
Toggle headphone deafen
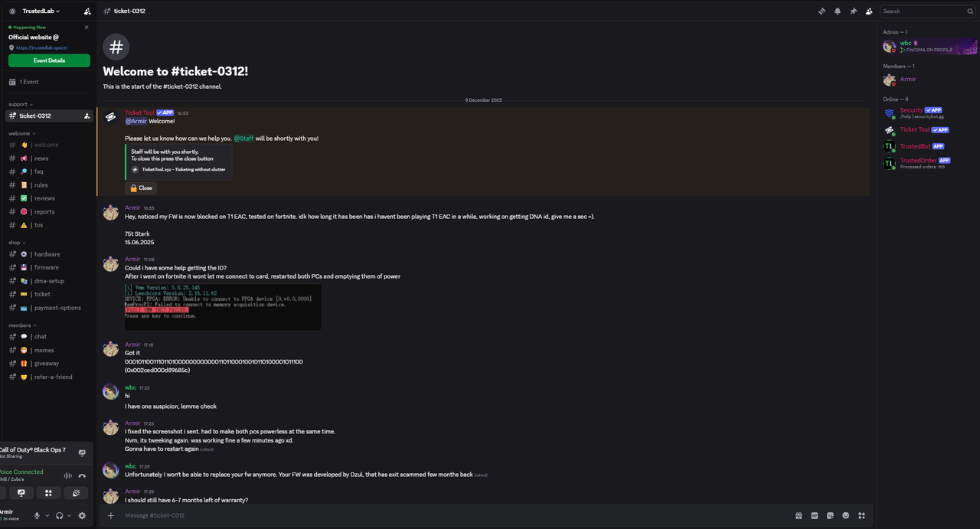tap(59, 516)
